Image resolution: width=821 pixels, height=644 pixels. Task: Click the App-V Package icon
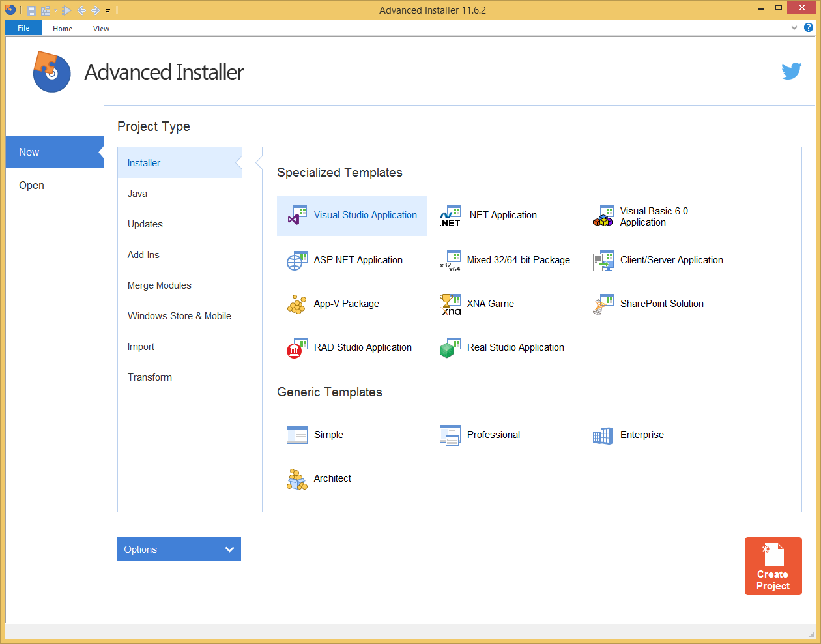point(297,304)
